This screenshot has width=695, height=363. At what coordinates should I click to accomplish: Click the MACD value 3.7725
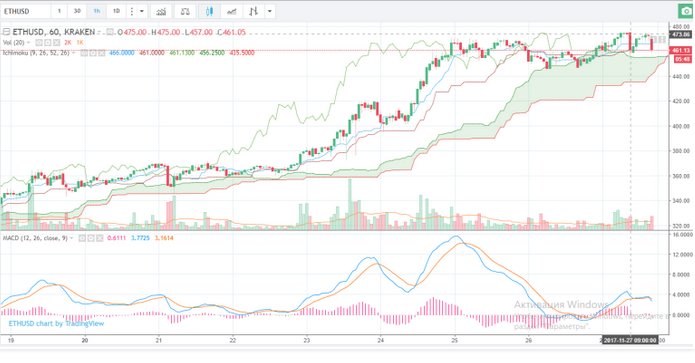(x=140, y=238)
